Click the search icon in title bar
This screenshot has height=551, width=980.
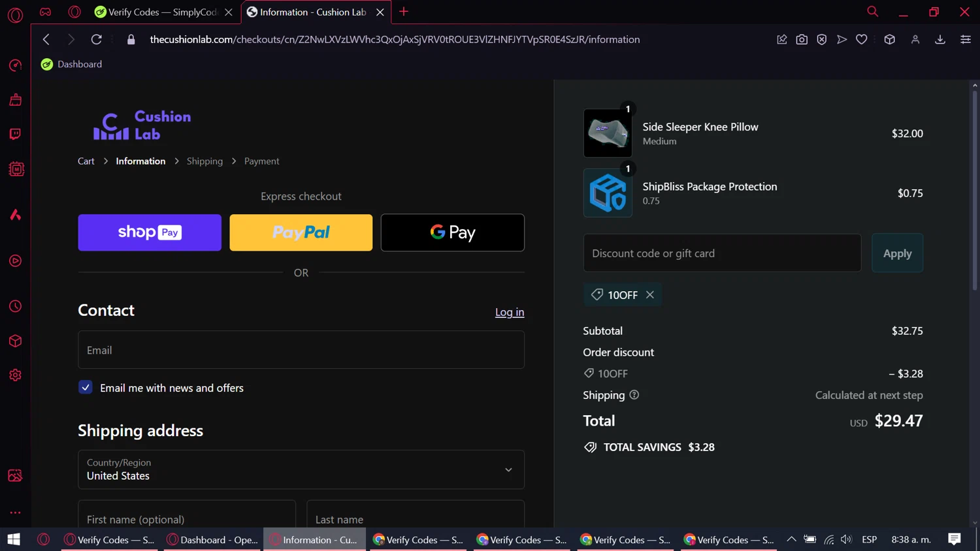point(872,12)
